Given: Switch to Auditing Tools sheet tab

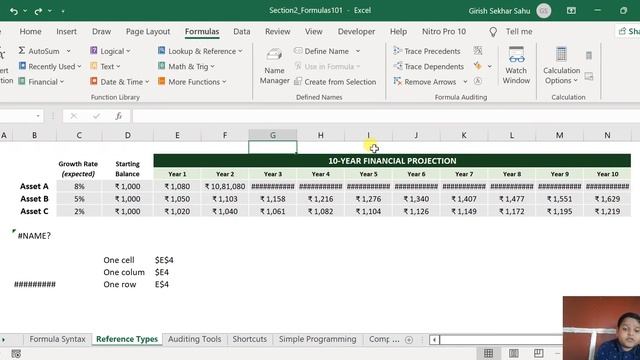Looking at the screenshot, I should coord(194,339).
